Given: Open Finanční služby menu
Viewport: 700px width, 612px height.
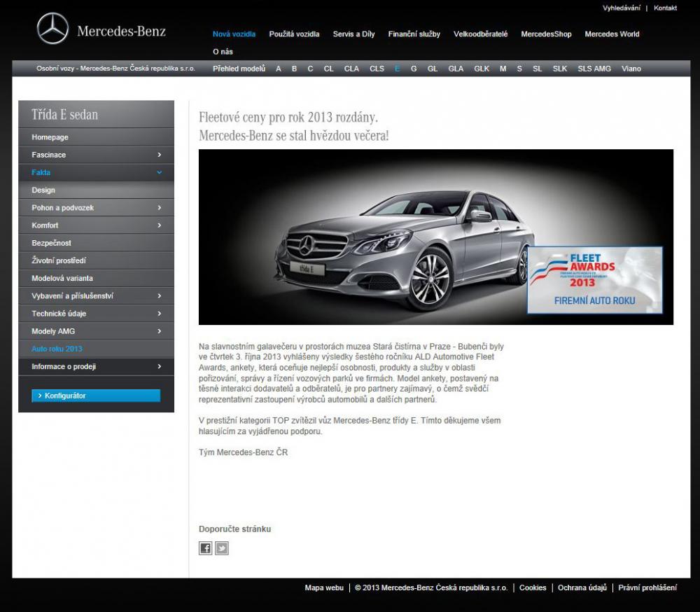Looking at the screenshot, I should coord(414,34).
